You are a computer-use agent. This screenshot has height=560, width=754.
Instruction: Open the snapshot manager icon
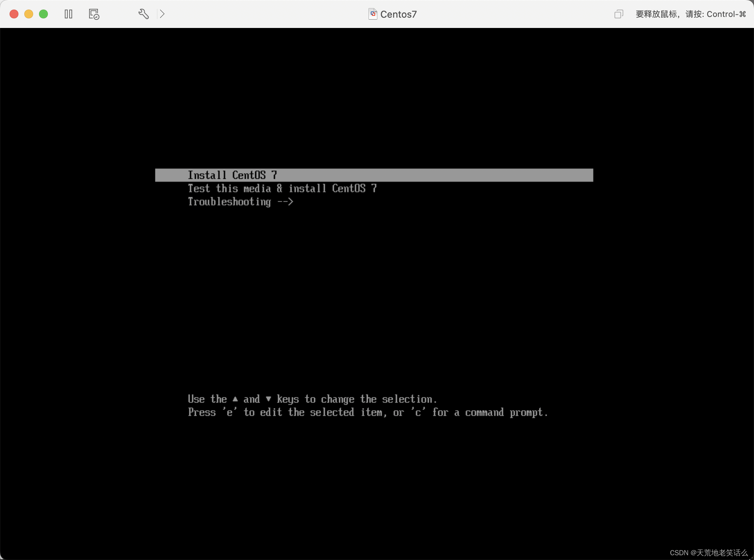94,14
